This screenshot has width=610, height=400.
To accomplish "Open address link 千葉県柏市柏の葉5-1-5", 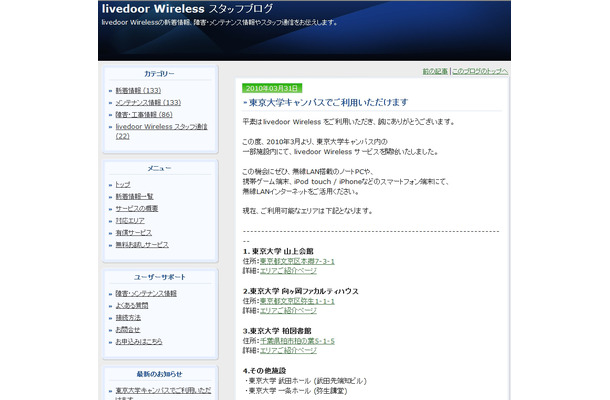I will (x=297, y=341).
